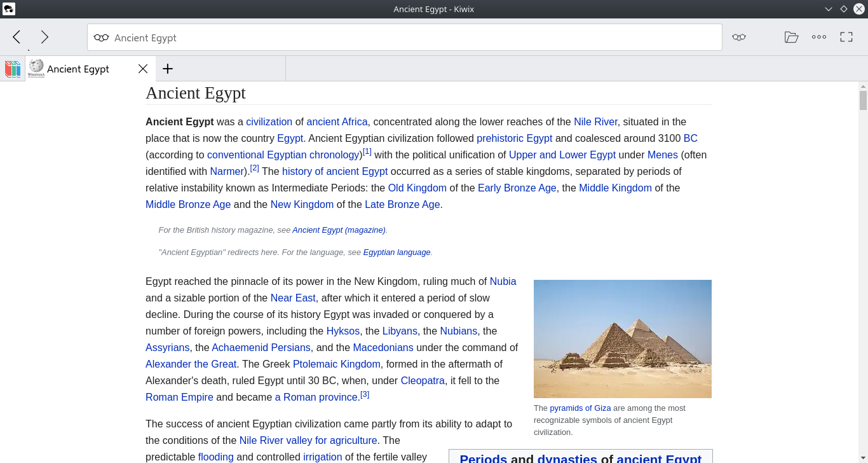Open the Libyans link

[400, 331]
